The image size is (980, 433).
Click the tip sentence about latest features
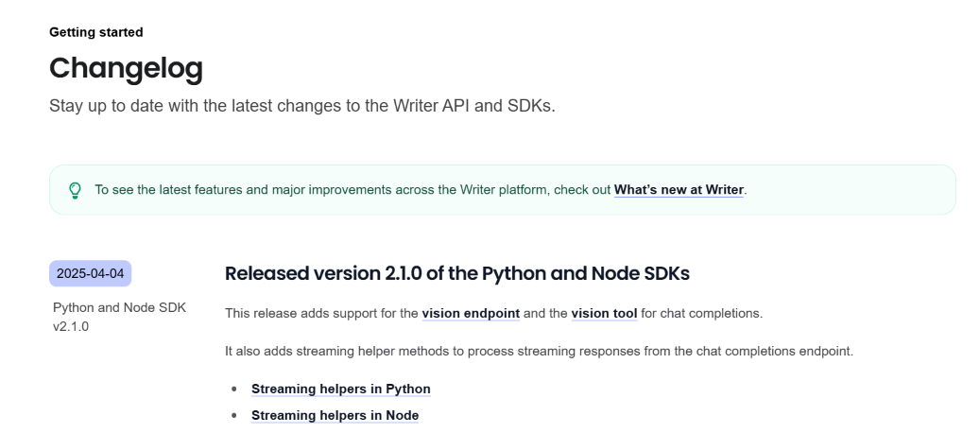(421, 189)
